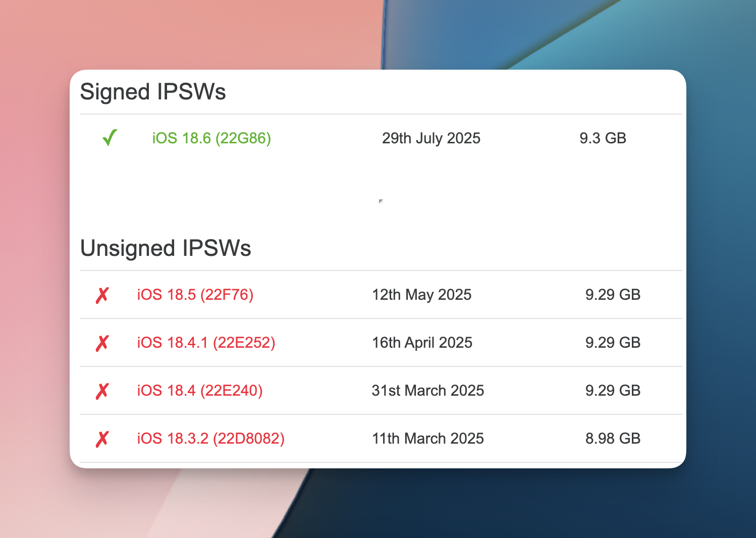Open the iOS 18.3.2 (22D8082) link
The height and width of the screenshot is (538, 756).
[x=211, y=439]
